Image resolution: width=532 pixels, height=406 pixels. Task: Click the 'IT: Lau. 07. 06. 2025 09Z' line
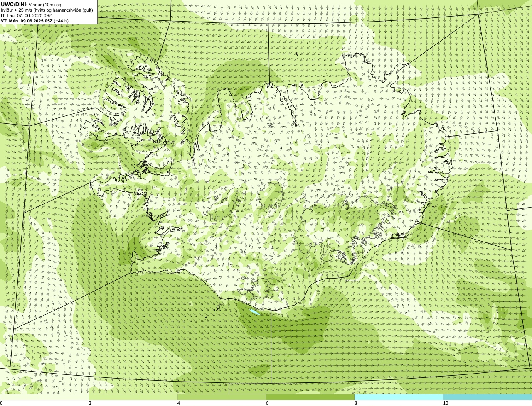tap(26, 15)
